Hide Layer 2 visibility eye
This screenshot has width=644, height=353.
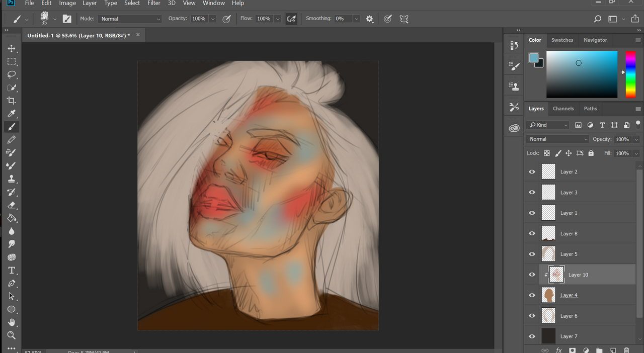[532, 172]
